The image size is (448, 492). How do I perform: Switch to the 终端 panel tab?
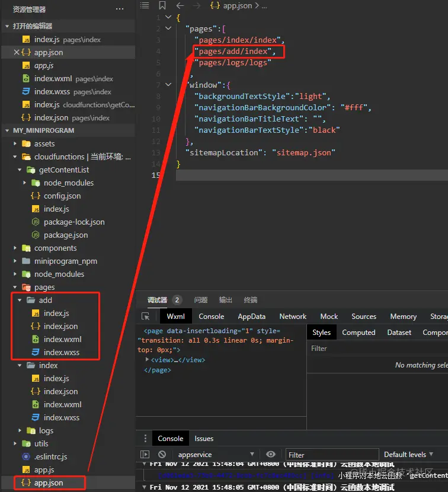(x=250, y=300)
